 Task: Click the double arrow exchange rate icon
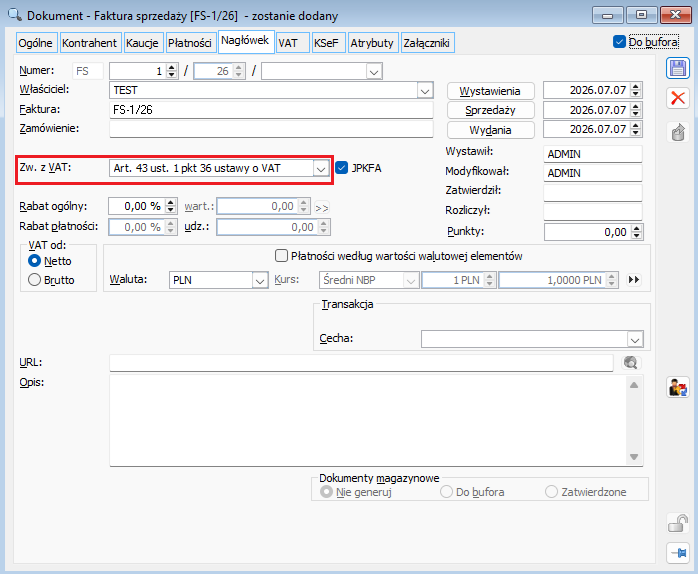[x=634, y=280]
